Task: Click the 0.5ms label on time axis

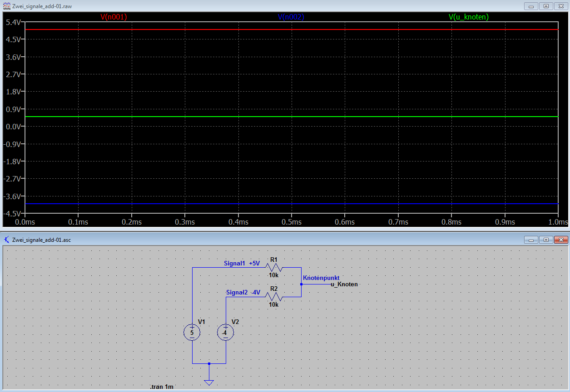Action: coord(291,222)
